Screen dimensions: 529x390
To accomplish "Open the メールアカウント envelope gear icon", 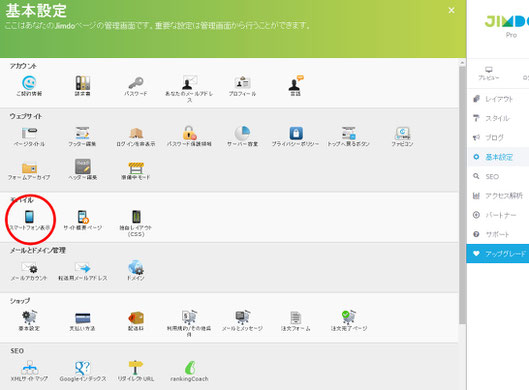I will (x=29, y=268).
